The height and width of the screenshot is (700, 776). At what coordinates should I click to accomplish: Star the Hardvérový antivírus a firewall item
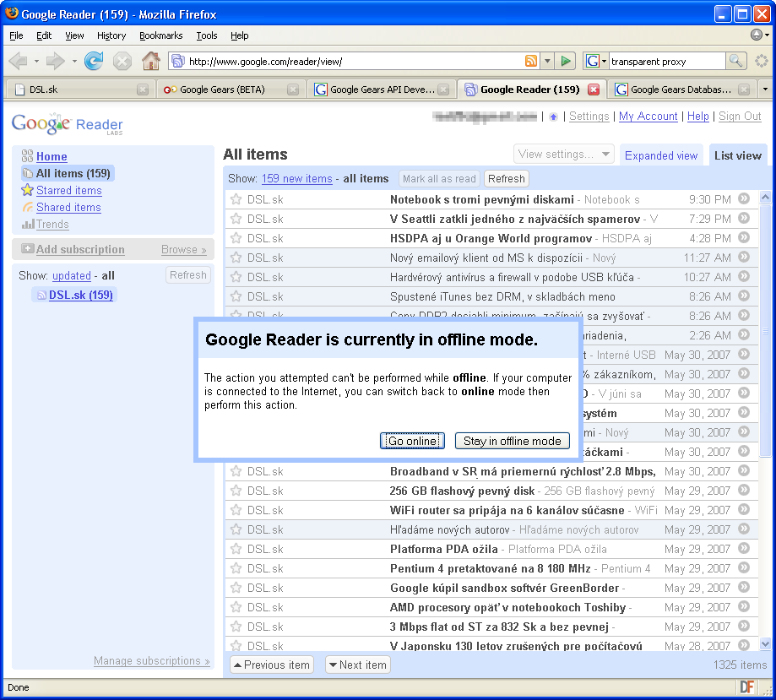(x=236, y=277)
